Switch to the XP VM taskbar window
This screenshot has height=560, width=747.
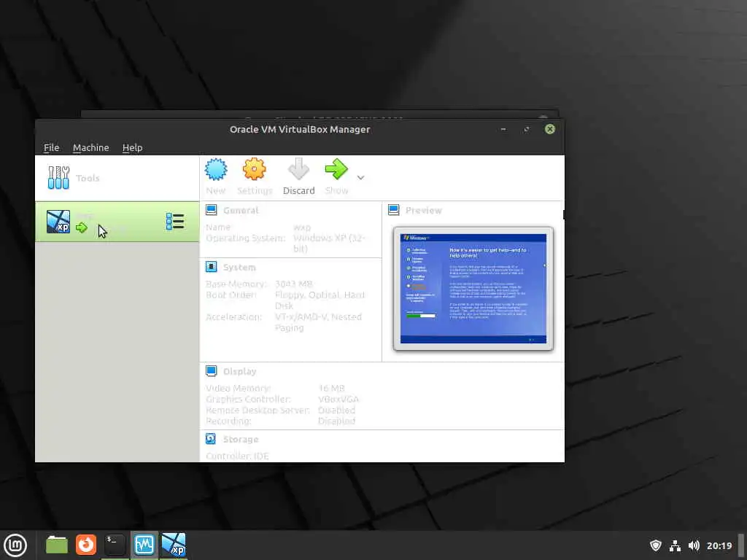pyautogui.click(x=174, y=545)
